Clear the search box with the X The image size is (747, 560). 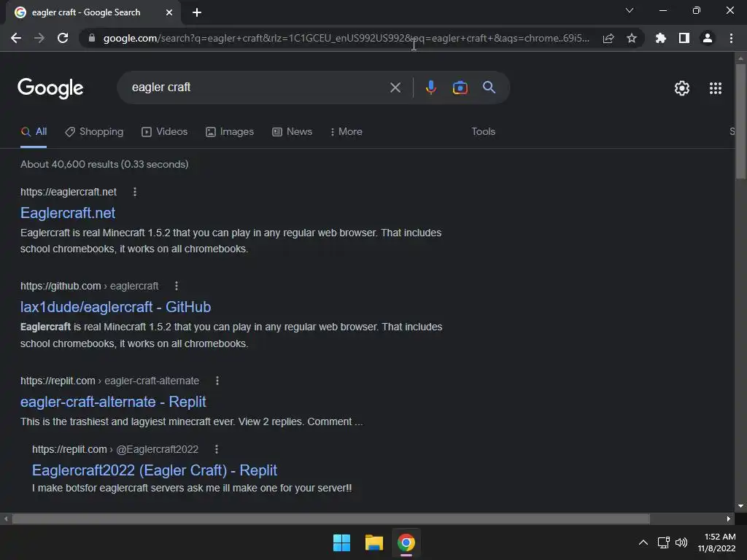tap(395, 87)
